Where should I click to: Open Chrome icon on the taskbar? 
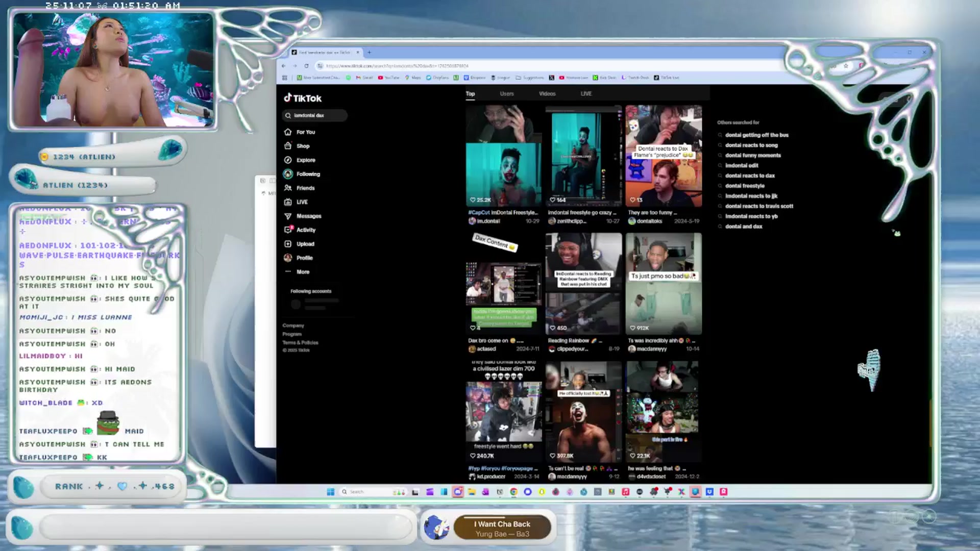click(x=513, y=492)
